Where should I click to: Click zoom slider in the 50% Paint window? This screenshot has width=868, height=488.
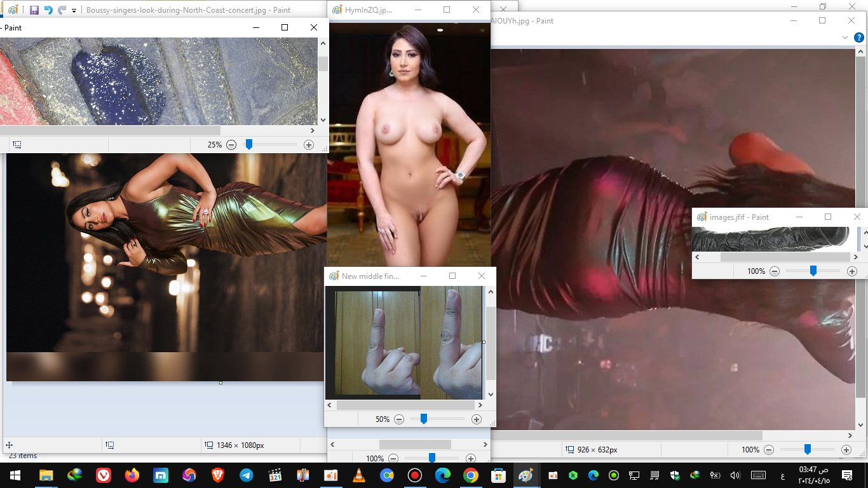point(424,419)
